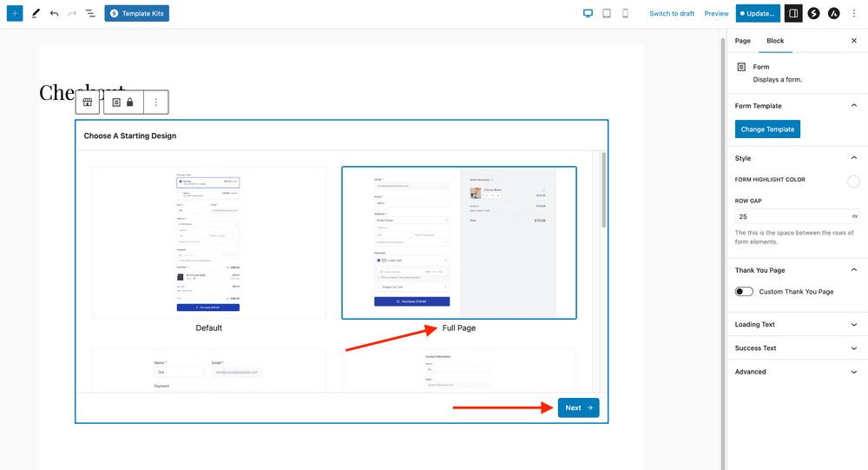Image resolution: width=868 pixels, height=470 pixels.
Task: Click the Default design label
Action: click(x=208, y=328)
